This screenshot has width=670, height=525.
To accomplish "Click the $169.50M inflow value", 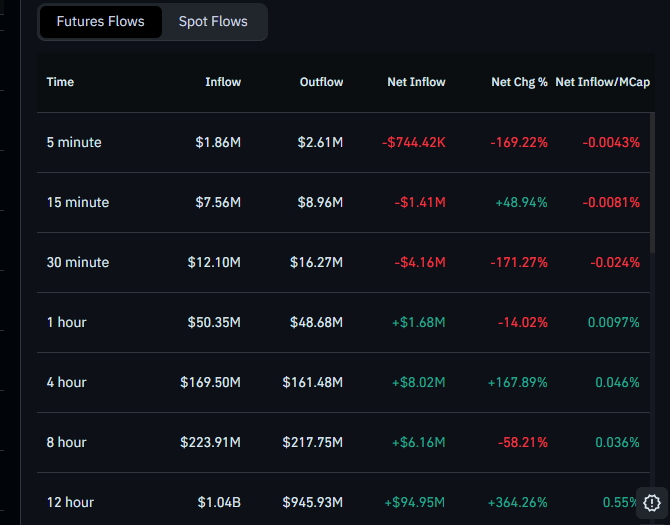I will [210, 382].
